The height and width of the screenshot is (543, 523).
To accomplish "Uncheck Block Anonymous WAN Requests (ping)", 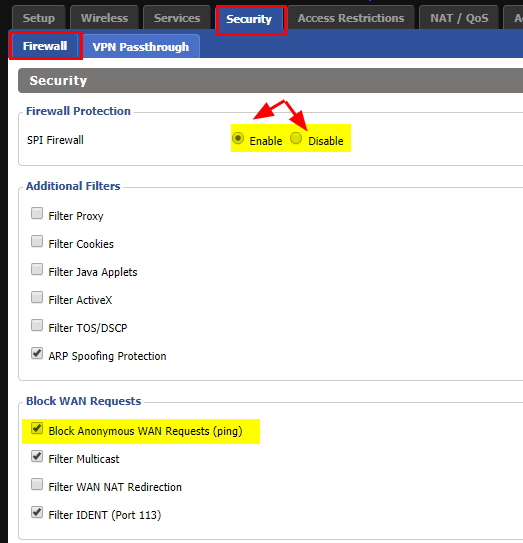I will tap(37, 428).
